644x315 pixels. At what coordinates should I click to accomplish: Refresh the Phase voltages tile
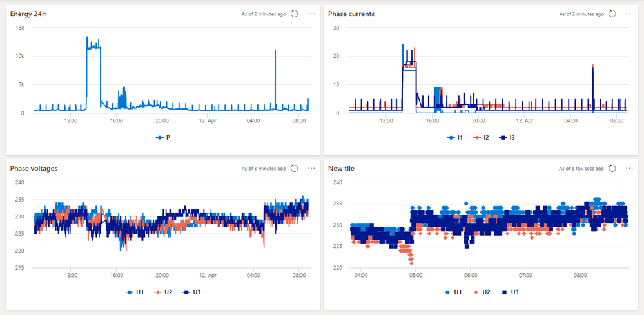click(294, 168)
